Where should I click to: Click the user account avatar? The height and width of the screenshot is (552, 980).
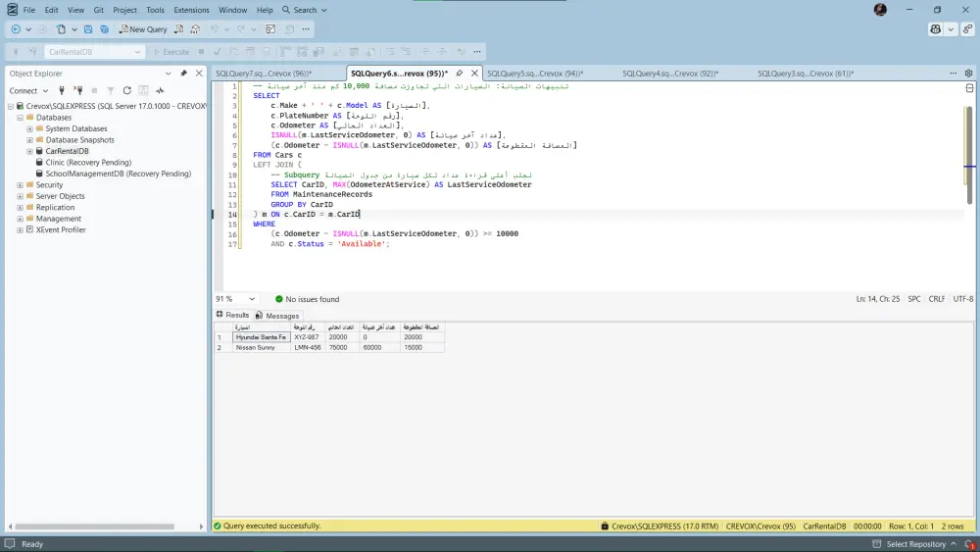point(880,10)
